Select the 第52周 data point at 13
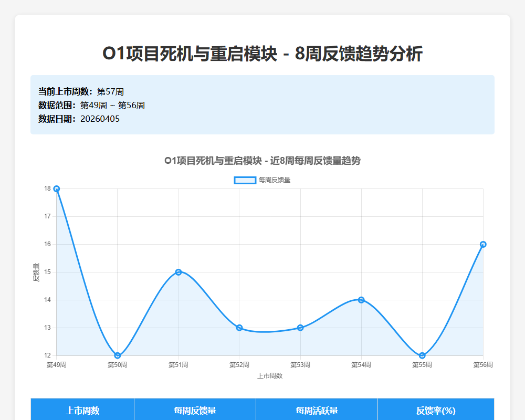 click(239, 328)
